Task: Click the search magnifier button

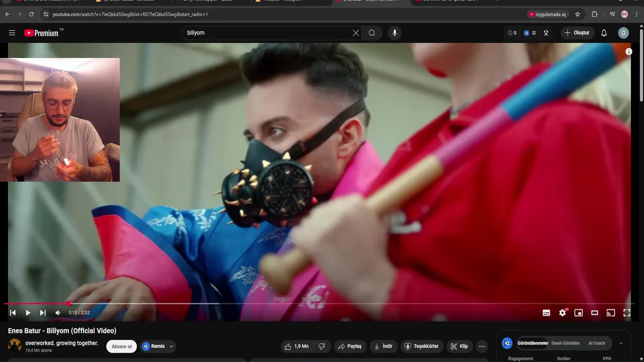Action: [x=372, y=33]
